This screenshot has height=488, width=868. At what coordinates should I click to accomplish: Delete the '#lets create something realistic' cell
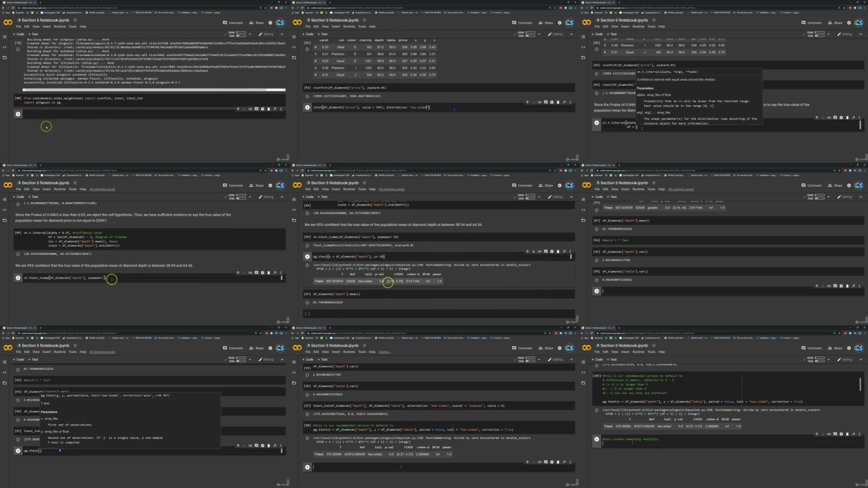tap(847, 434)
